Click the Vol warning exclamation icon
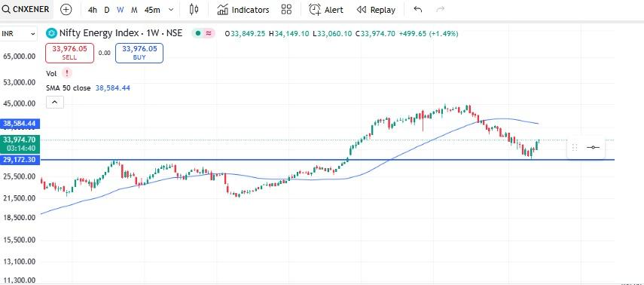 66,73
